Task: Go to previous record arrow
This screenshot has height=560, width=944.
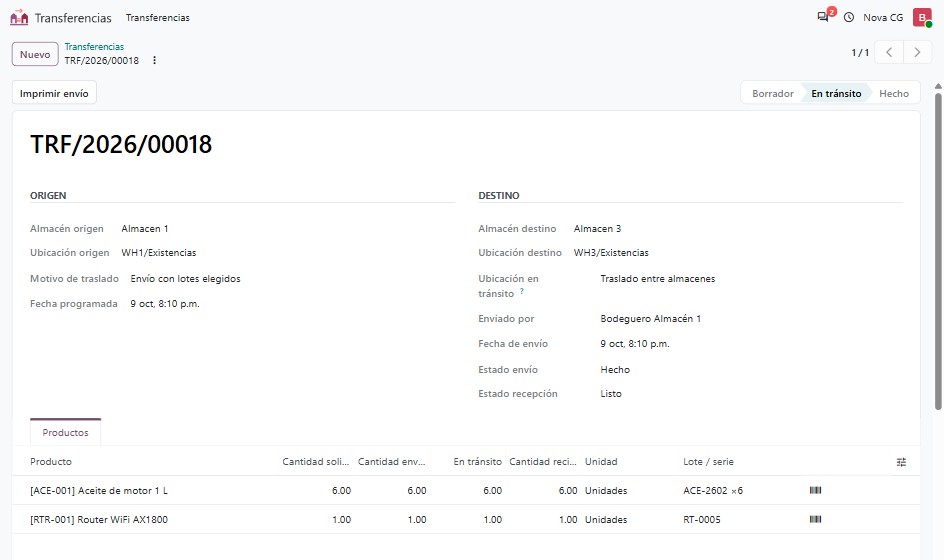Action: (x=889, y=52)
